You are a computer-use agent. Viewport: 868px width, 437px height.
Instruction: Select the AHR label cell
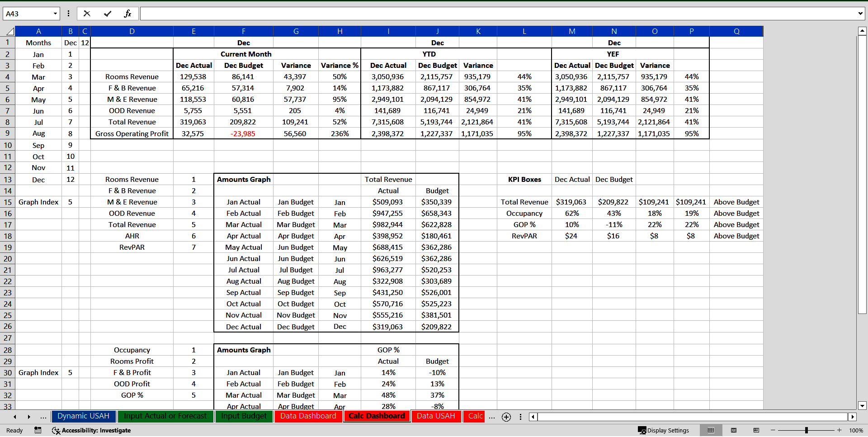click(x=132, y=236)
